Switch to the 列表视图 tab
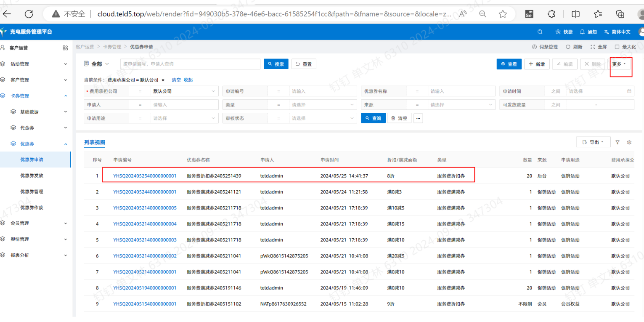This screenshot has width=644, height=322. [94, 143]
